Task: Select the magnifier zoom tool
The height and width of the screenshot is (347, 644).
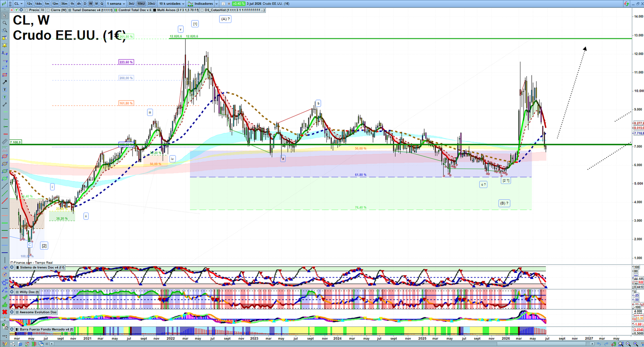Action: coord(5,23)
